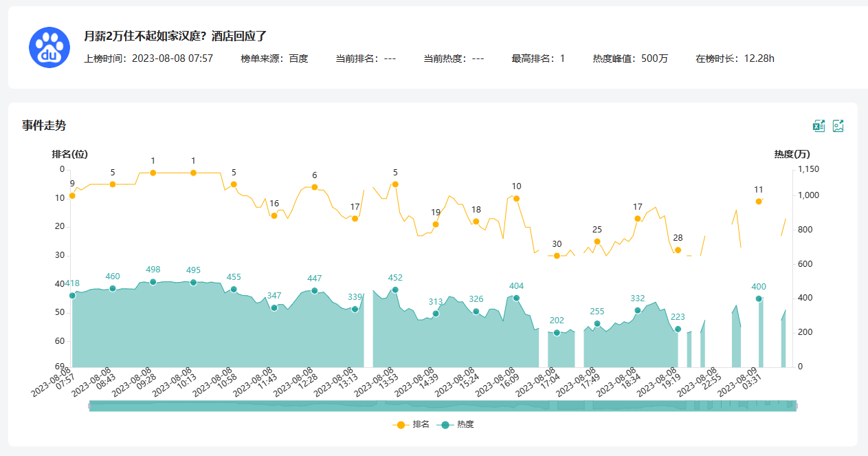The image size is (868, 456).
Task: Click the 热度峰值 500万 stat
Action: tap(630, 58)
